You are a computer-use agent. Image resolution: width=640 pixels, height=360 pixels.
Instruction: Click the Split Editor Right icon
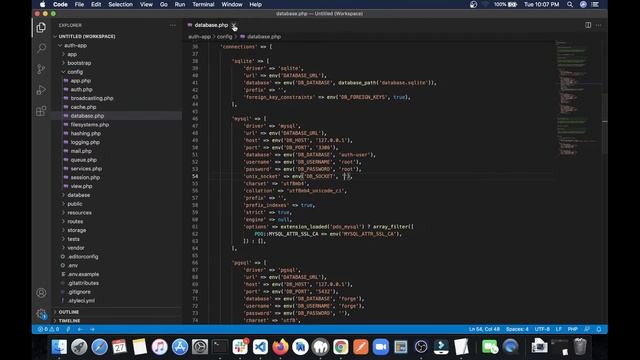pyautogui.click(x=588, y=25)
